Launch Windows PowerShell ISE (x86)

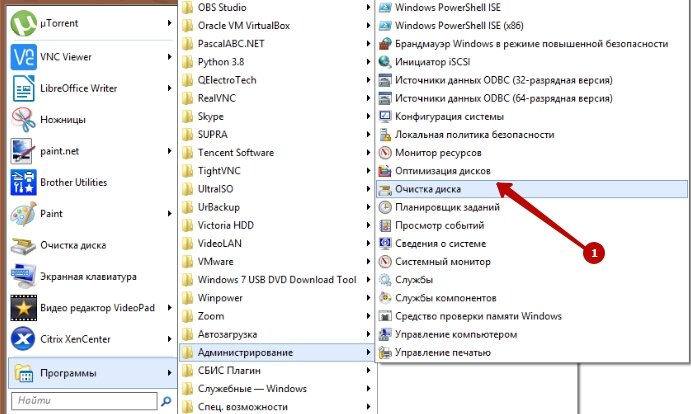pos(532,26)
